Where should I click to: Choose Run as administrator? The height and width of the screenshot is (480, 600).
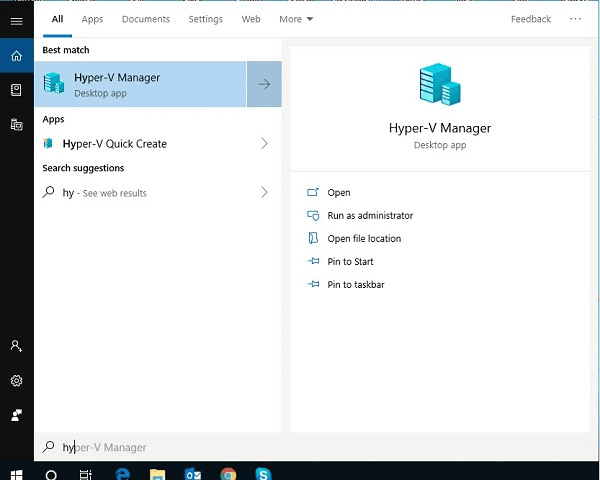pos(370,216)
